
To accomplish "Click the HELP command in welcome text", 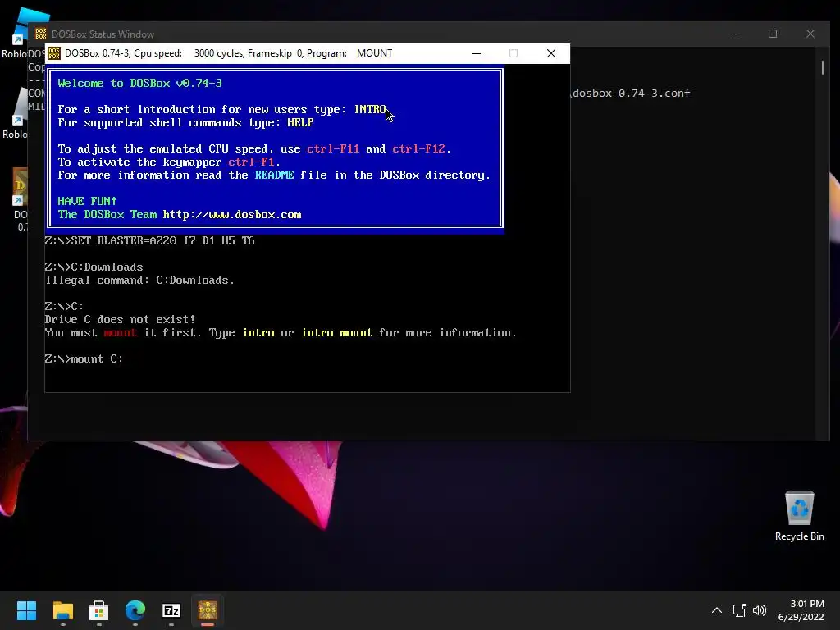I will [x=300, y=123].
